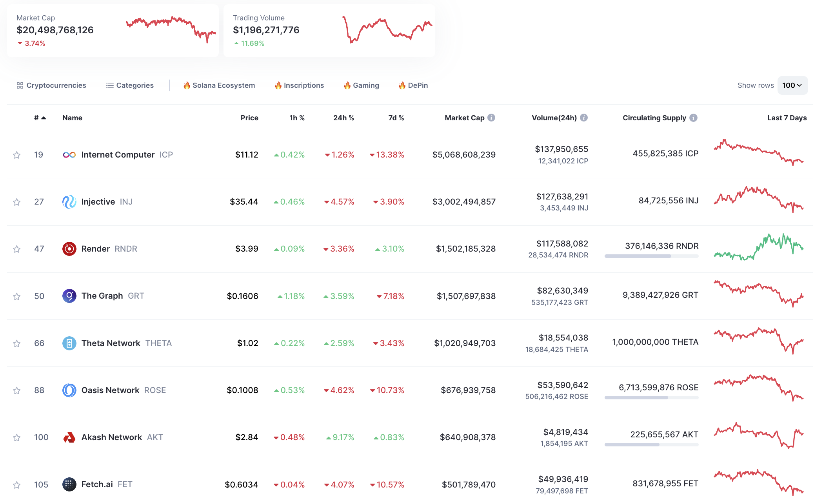Image resolution: width=814 pixels, height=504 pixels.
Task: Select DePin category filter
Action: click(x=413, y=85)
